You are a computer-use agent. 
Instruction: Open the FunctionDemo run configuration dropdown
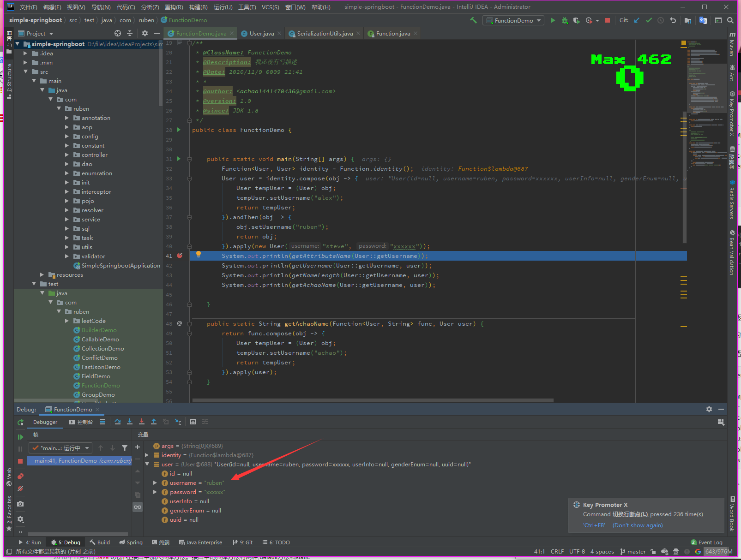click(x=513, y=20)
